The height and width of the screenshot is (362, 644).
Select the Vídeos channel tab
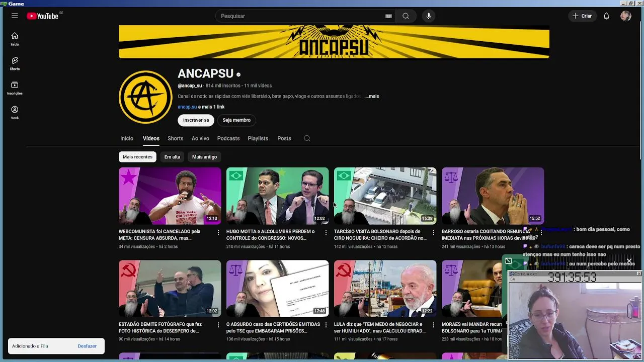tap(151, 138)
